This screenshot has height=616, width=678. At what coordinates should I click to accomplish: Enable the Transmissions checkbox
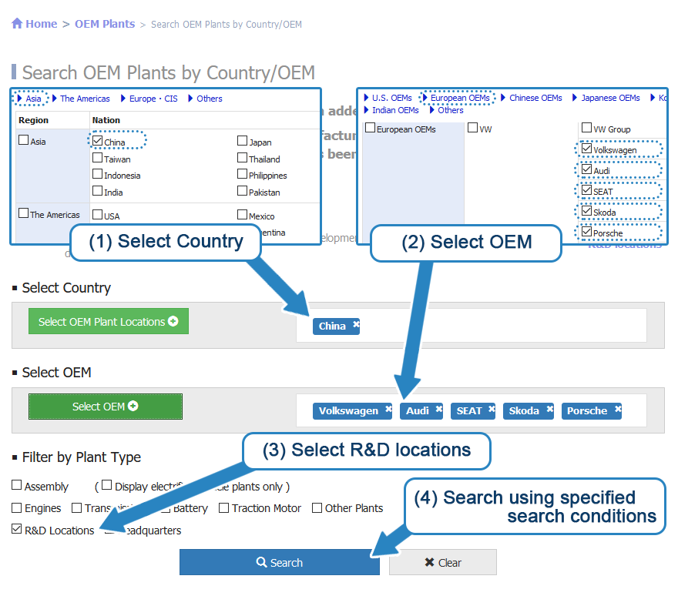pyautogui.click(x=76, y=507)
